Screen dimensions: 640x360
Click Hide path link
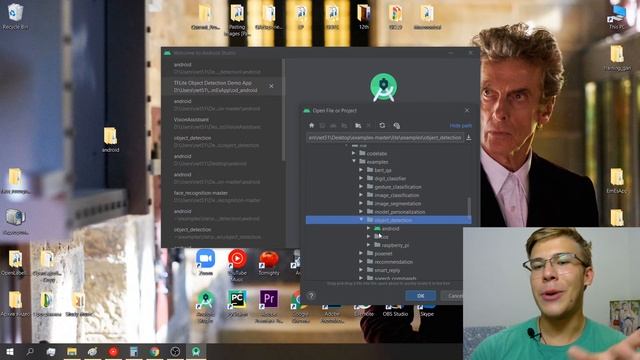(460, 125)
